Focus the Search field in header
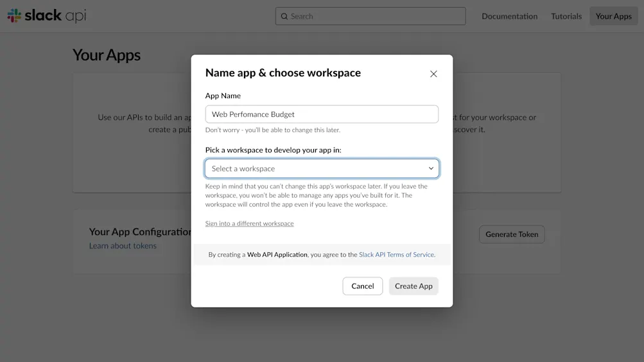Screen dimensions: 644x362 (370, 16)
